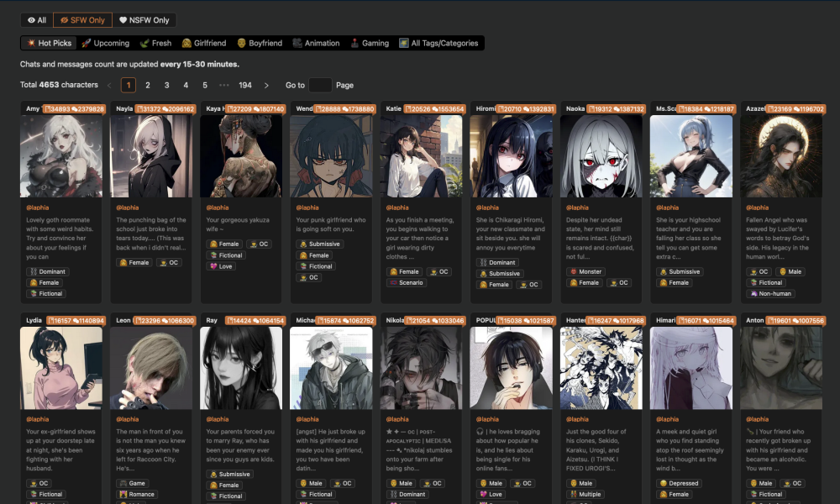Click Submissive tag on Wendy card
This screenshot has width=840, height=504.
(x=320, y=244)
